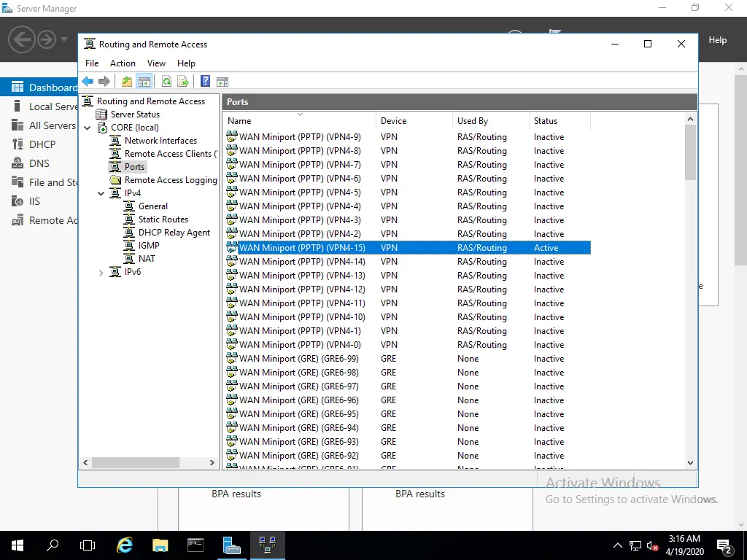Screen dimensions: 747x560
Task: Select the WAN Miniport (PPTP) (VPN4-0) row
Action: click(408, 345)
